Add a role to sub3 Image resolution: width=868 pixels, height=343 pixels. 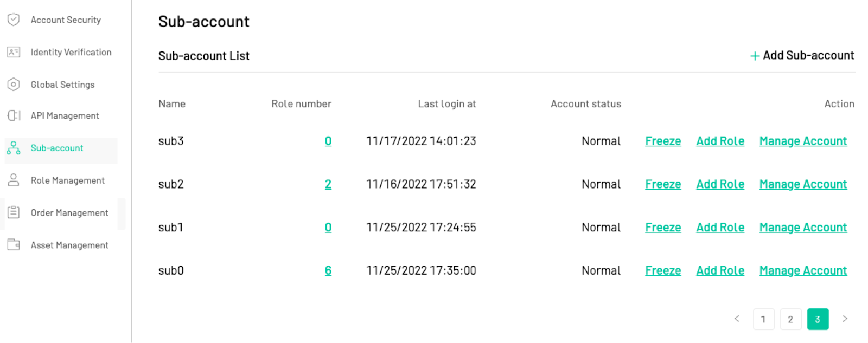(x=720, y=141)
